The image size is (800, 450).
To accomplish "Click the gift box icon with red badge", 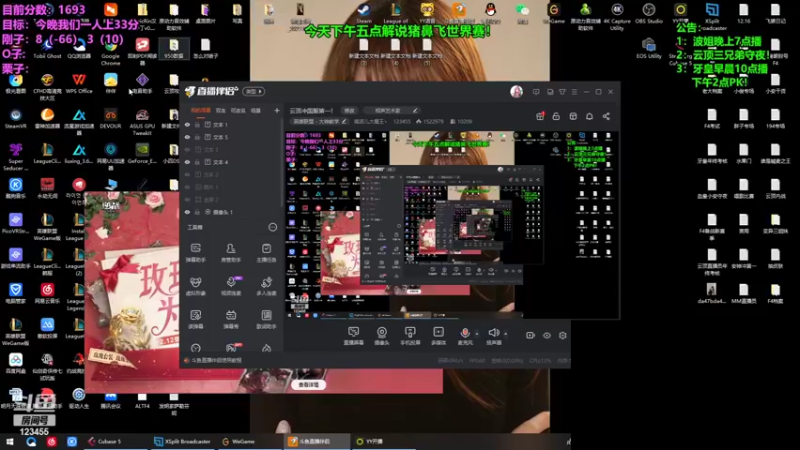I will pos(540,116).
